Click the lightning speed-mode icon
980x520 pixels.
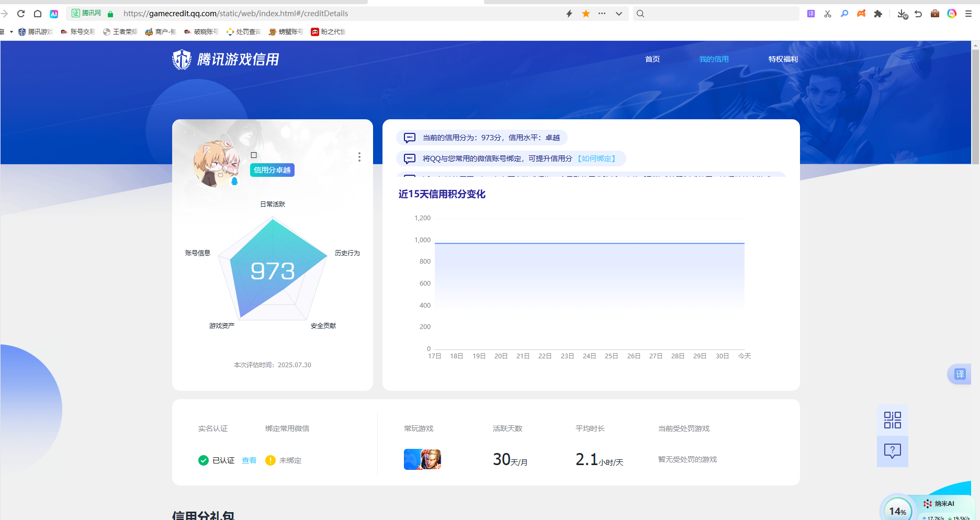[x=569, y=14]
